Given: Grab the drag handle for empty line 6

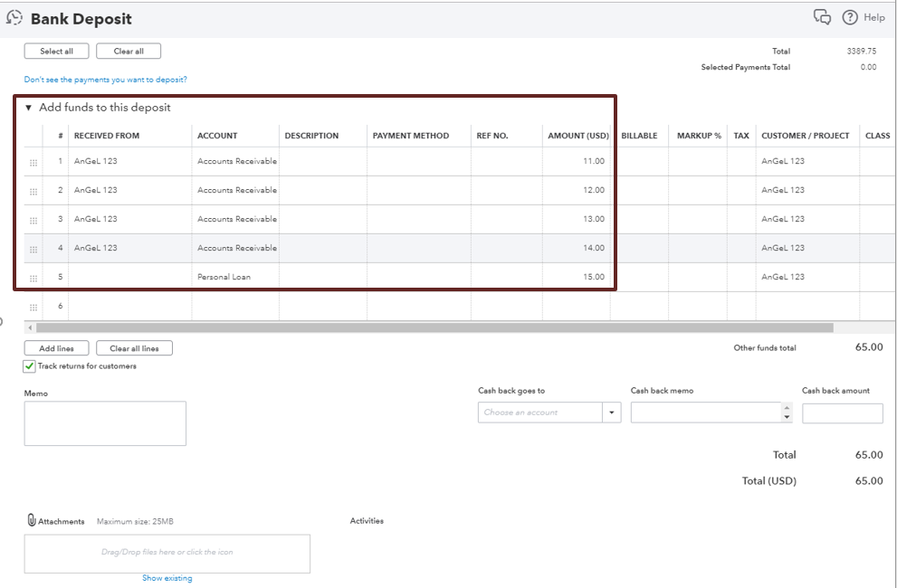Looking at the screenshot, I should pyautogui.click(x=33, y=308).
